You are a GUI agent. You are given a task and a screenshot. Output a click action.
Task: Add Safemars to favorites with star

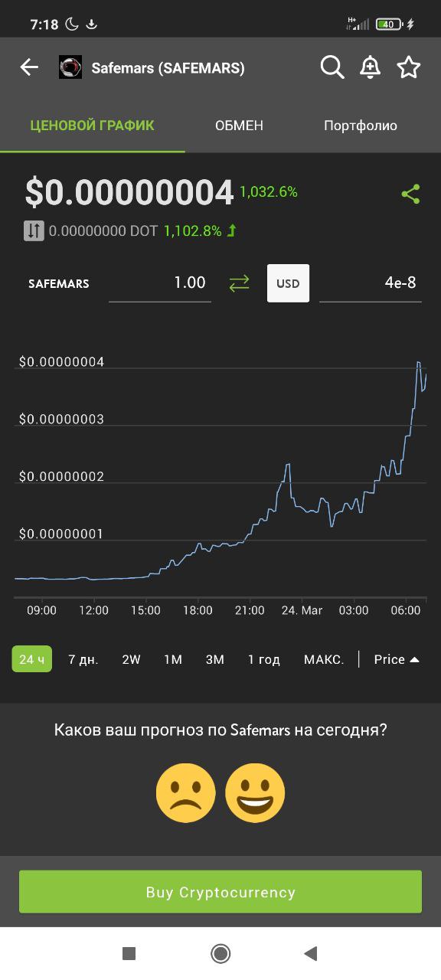tap(409, 67)
